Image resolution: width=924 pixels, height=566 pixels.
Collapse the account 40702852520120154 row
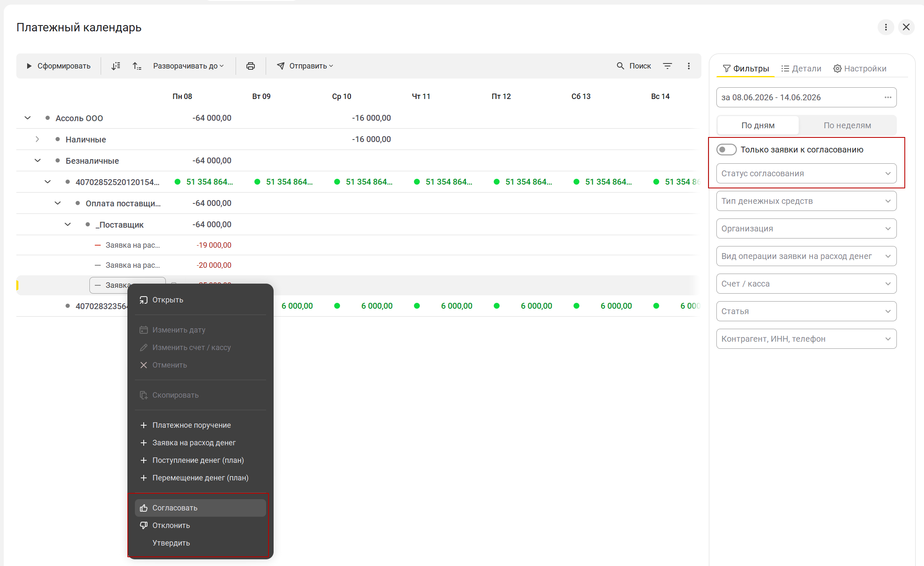48,182
